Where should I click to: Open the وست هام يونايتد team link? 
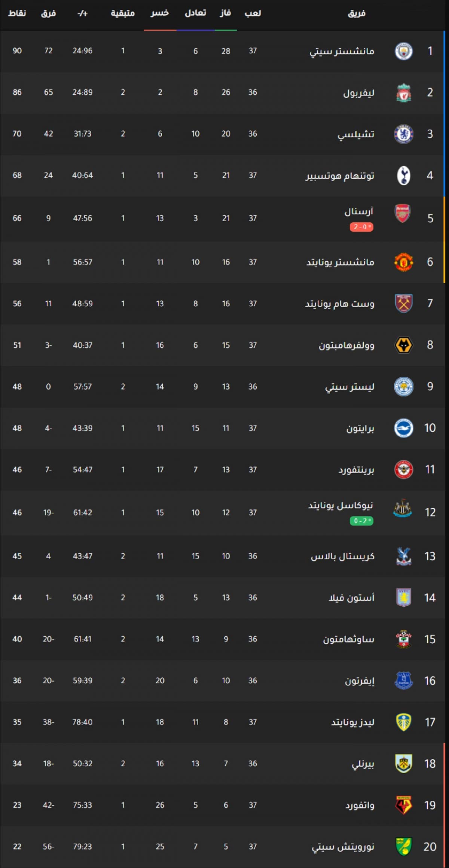340,304
